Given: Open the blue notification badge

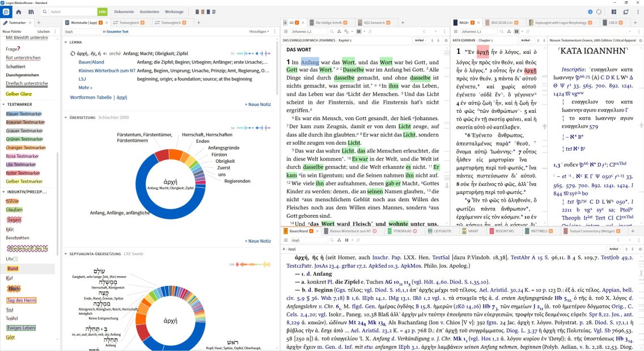Looking at the screenshot, I should click(x=590, y=12).
